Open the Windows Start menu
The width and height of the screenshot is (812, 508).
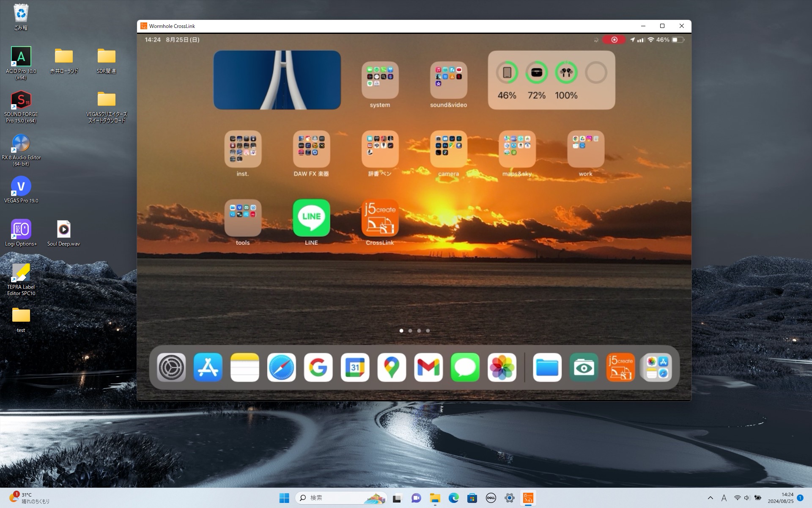(284, 498)
